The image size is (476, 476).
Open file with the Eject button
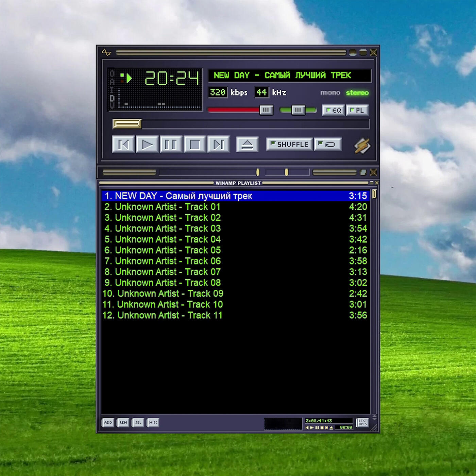click(247, 144)
